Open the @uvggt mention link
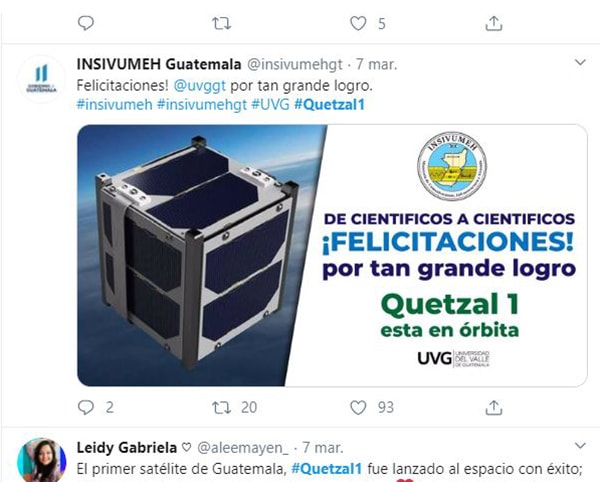600x482 pixels. pos(199,85)
